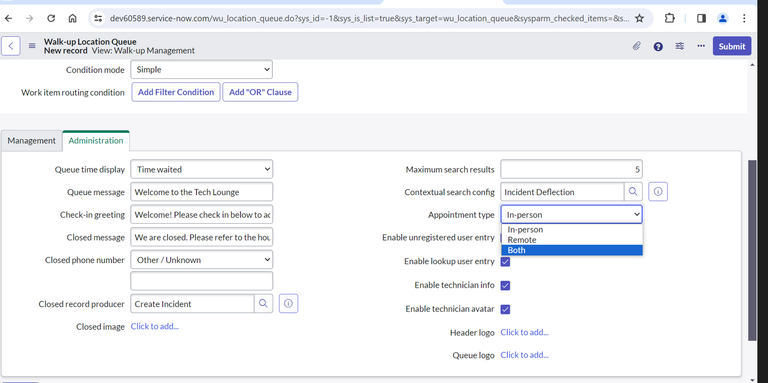
Task: Toggle the browser side panel
Action: [x=701, y=18]
